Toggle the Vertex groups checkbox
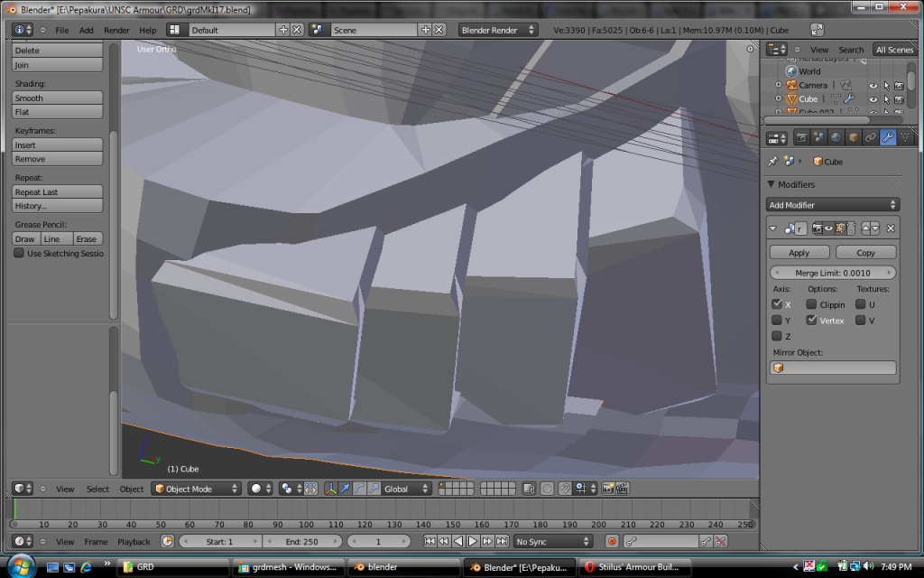The image size is (924, 578). (x=811, y=321)
